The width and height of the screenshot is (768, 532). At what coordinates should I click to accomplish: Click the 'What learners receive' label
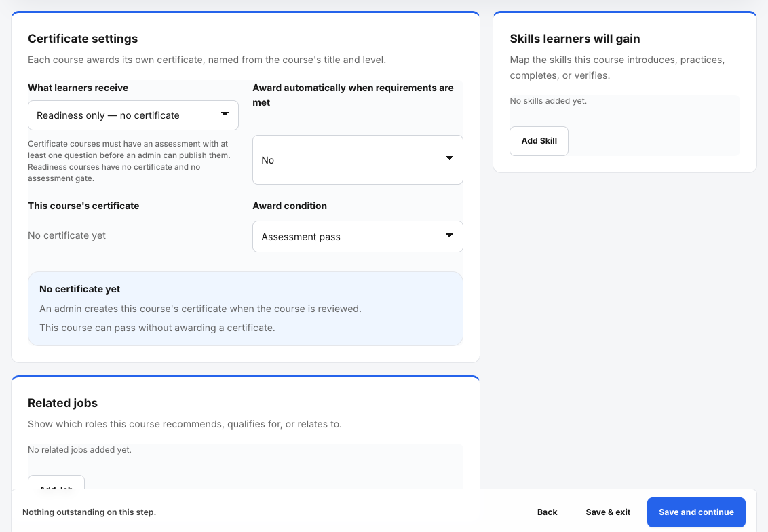point(78,88)
